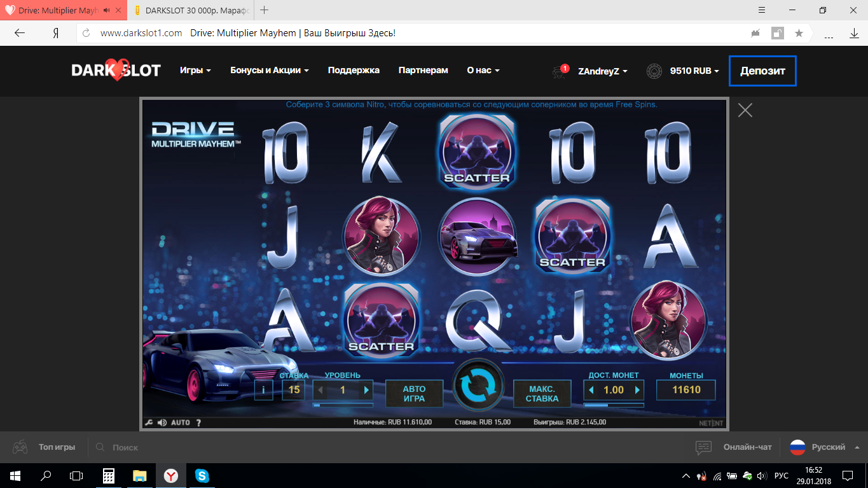Open the Поддержка page
Screen dimensions: 868x488
pos(354,71)
